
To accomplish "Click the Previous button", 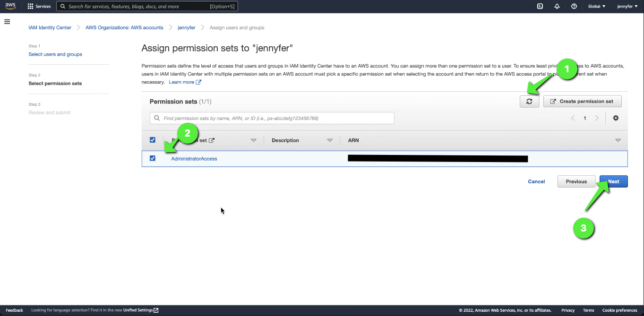I will tap(576, 181).
